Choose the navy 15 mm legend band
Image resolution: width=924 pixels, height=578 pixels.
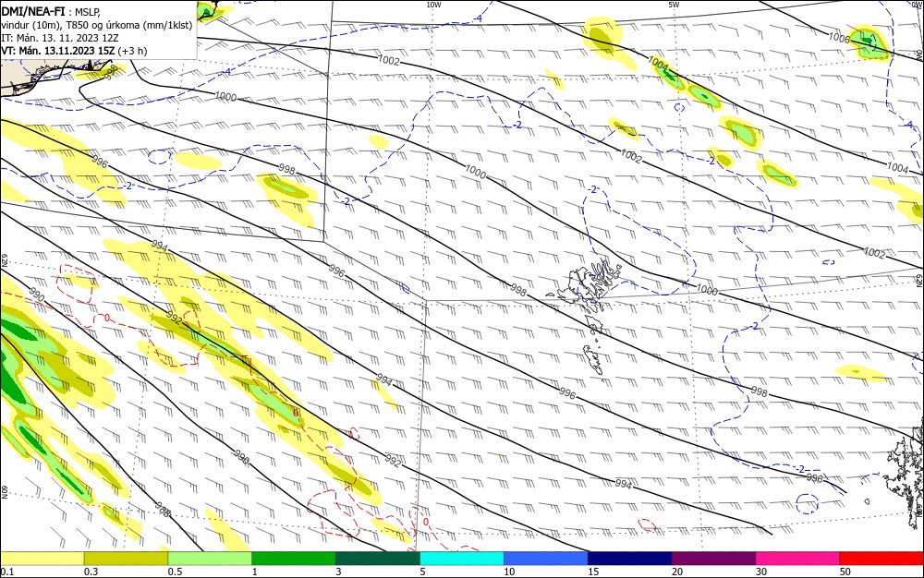630,559
